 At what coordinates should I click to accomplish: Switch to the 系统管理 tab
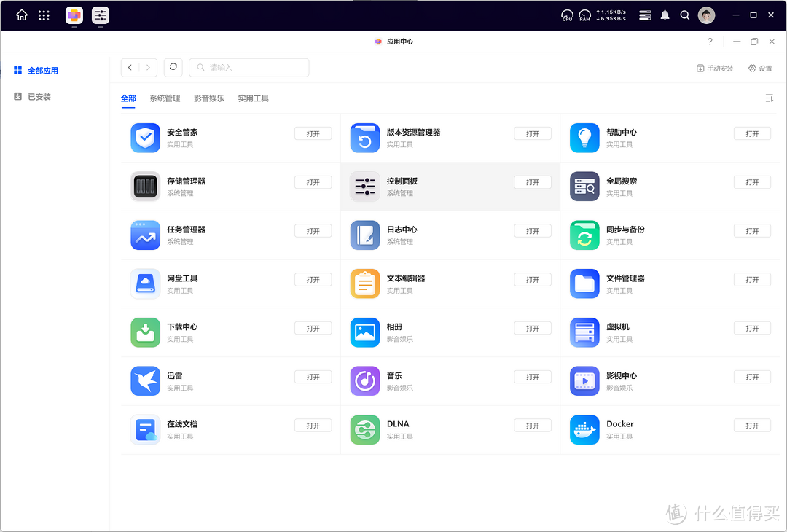pos(165,98)
